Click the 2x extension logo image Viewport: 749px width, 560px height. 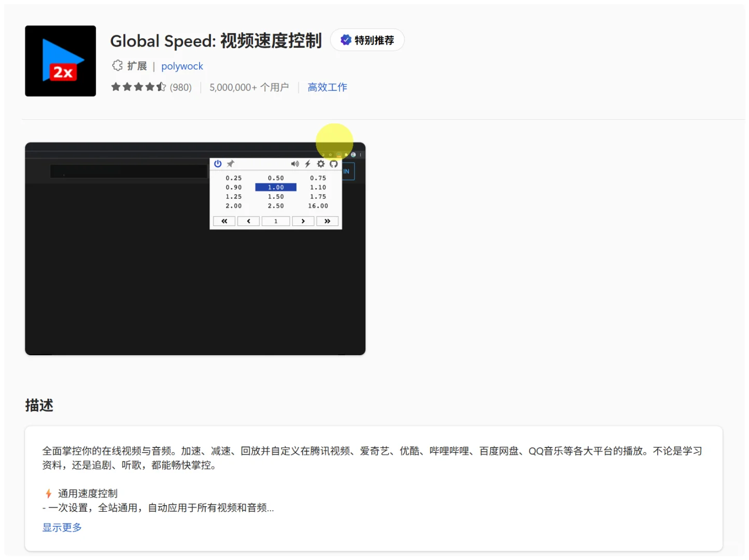(x=60, y=60)
